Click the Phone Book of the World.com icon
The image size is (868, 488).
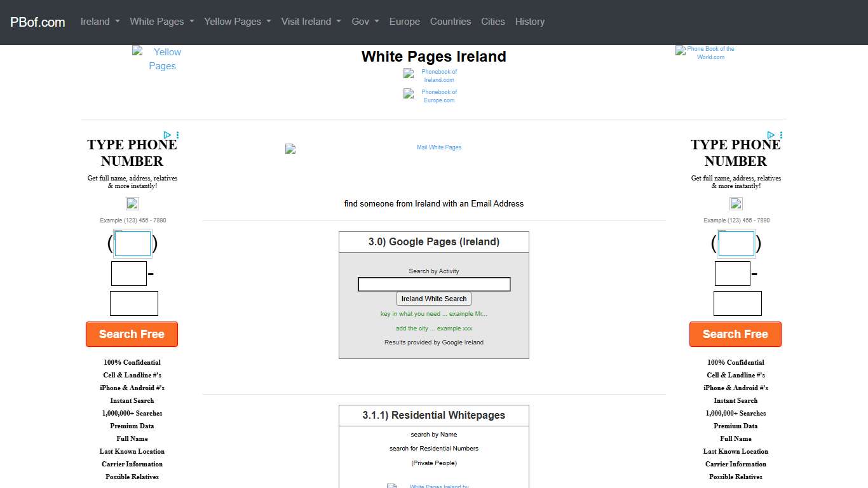679,51
